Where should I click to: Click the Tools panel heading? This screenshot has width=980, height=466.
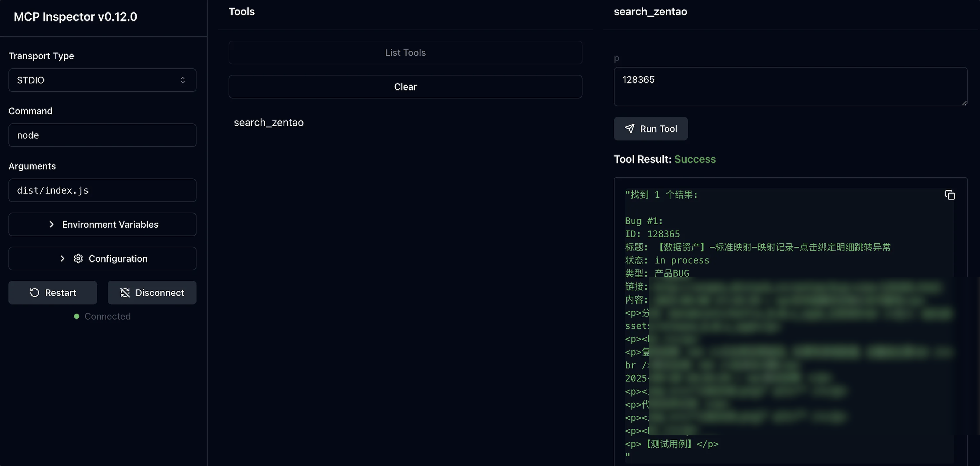tap(241, 12)
